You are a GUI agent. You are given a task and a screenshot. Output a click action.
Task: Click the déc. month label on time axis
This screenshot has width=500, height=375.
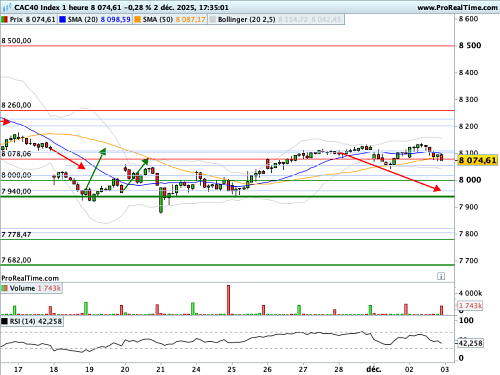(x=374, y=369)
